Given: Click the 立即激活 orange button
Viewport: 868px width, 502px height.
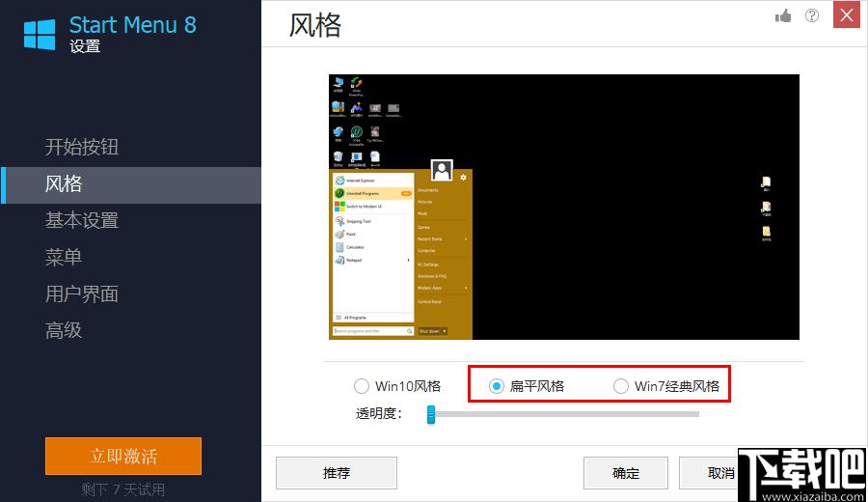Looking at the screenshot, I should tap(123, 456).
